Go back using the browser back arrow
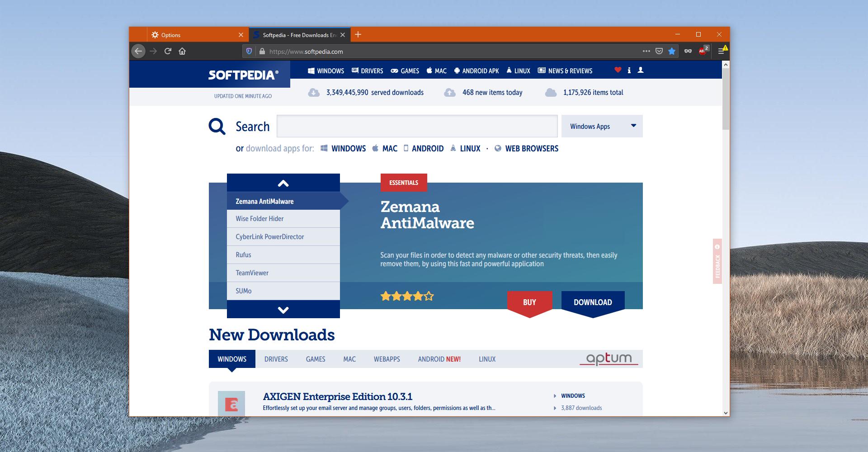The width and height of the screenshot is (868, 452). (x=138, y=51)
